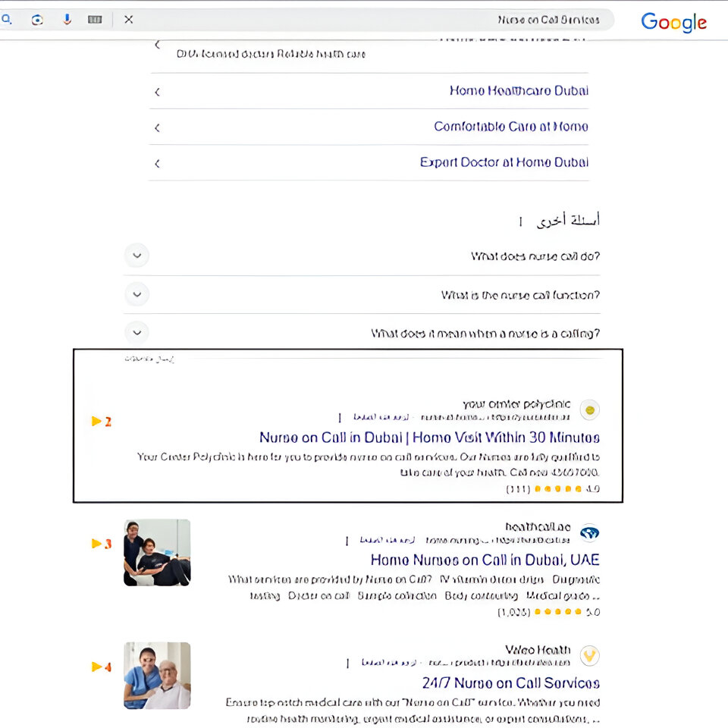Image resolution: width=728 pixels, height=728 pixels.
Task: Click the your center polyclinic favicon
Action: pos(590,410)
